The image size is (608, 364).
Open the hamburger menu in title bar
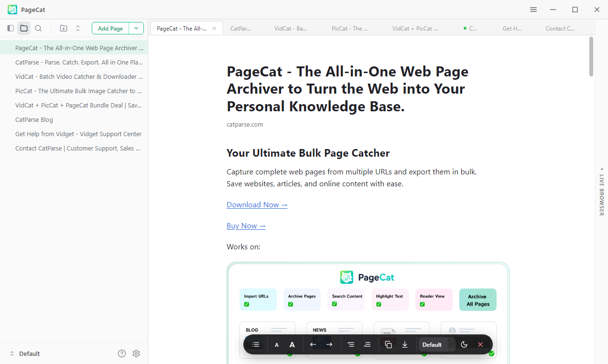pos(533,10)
